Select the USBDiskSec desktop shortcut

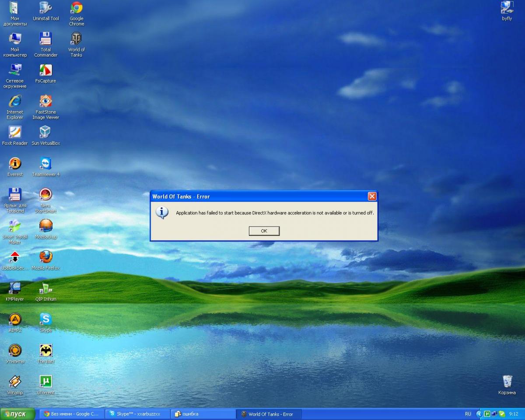(15, 260)
